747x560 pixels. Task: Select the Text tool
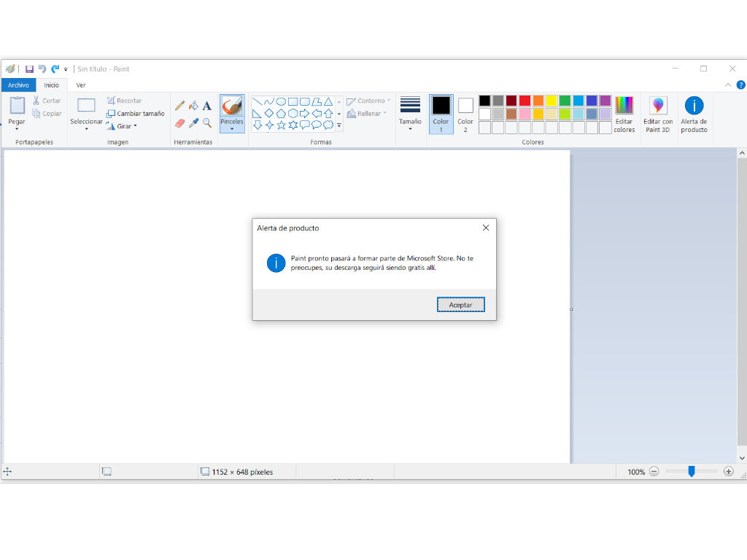pyautogui.click(x=207, y=106)
